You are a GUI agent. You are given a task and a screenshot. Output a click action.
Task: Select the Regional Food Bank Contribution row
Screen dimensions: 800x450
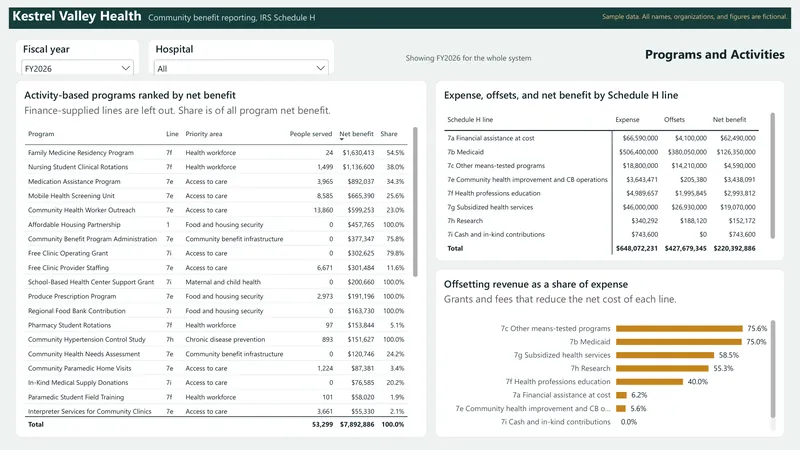pos(217,311)
